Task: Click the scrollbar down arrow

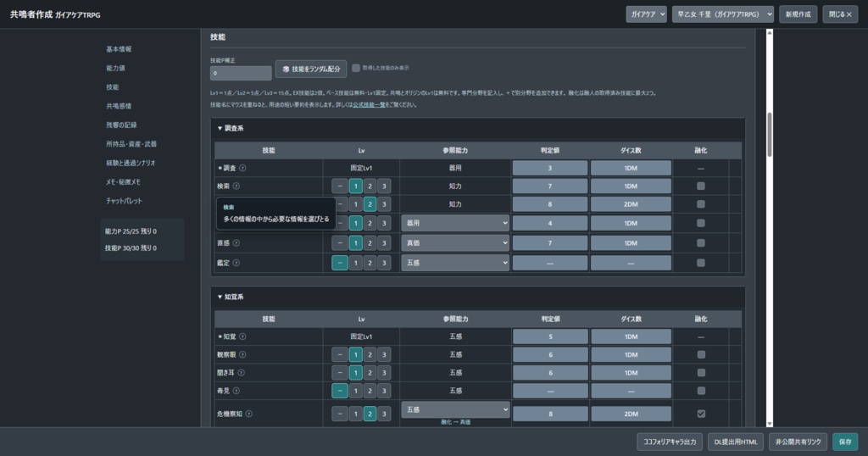Action: point(769,423)
